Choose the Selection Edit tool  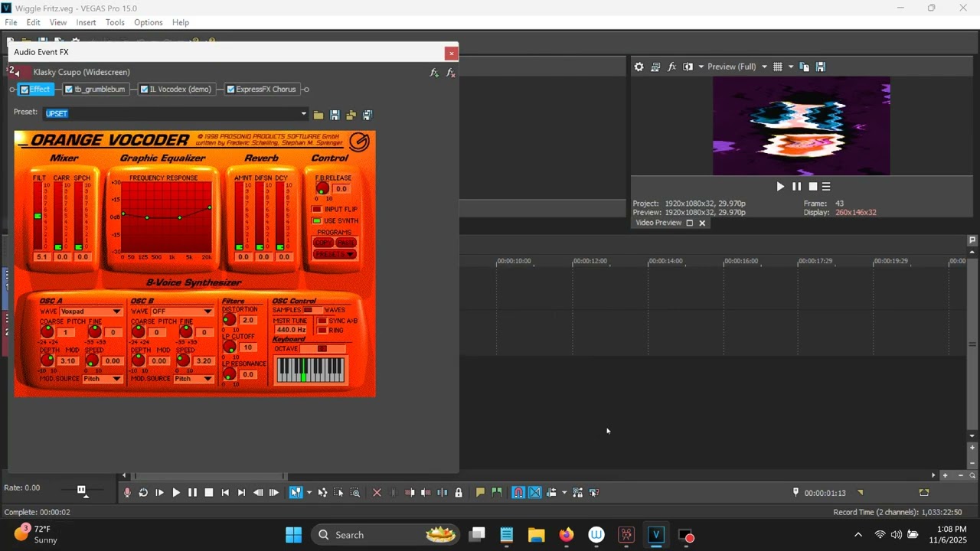point(339,493)
